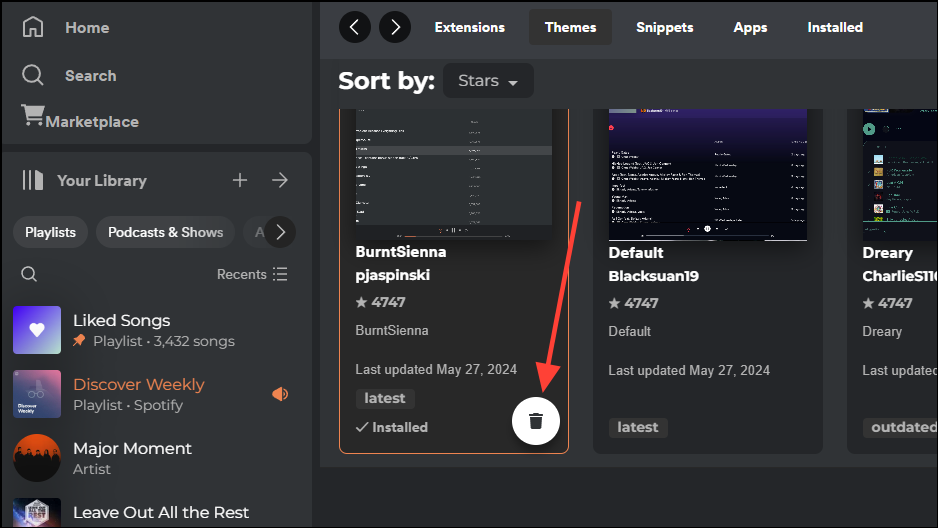
Task: Click author name pjaspinski
Action: coord(392,275)
